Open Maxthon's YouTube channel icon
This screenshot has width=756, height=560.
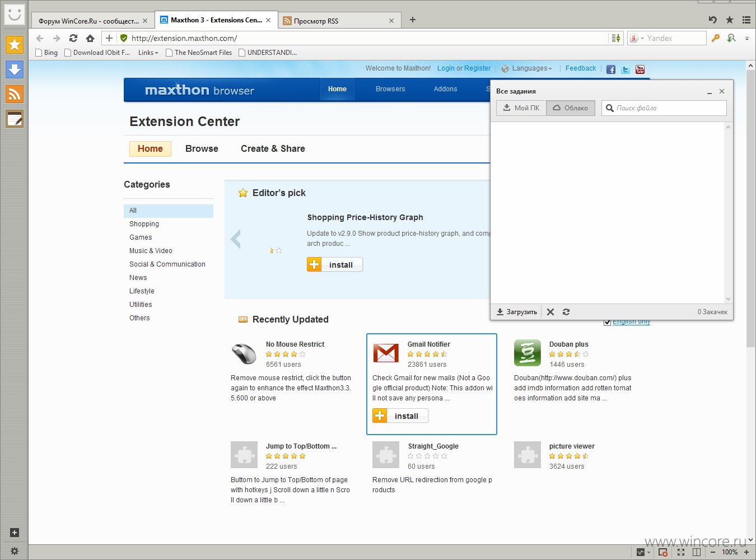point(640,69)
